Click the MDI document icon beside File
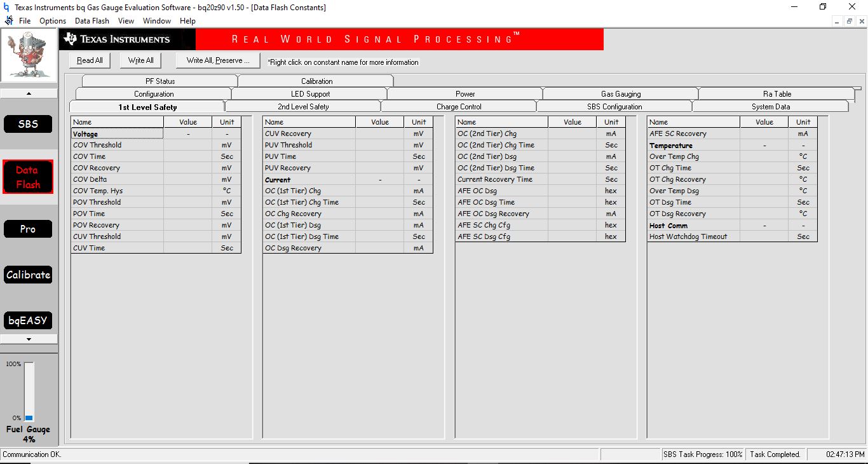This screenshot has width=868, height=464. [9, 21]
